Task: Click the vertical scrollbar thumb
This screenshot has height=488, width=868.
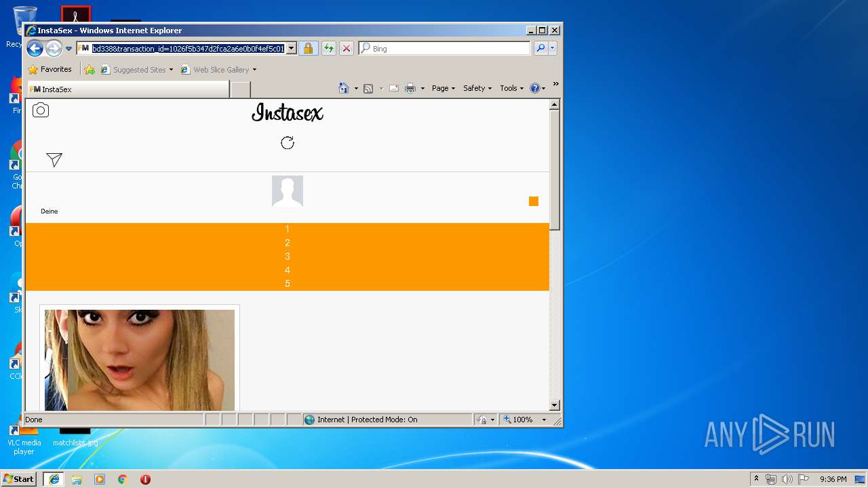Action: 555,169
